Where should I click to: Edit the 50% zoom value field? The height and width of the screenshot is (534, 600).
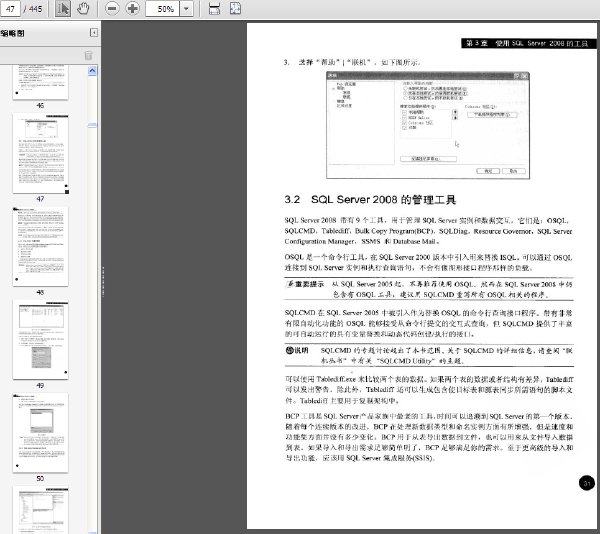click(x=163, y=8)
